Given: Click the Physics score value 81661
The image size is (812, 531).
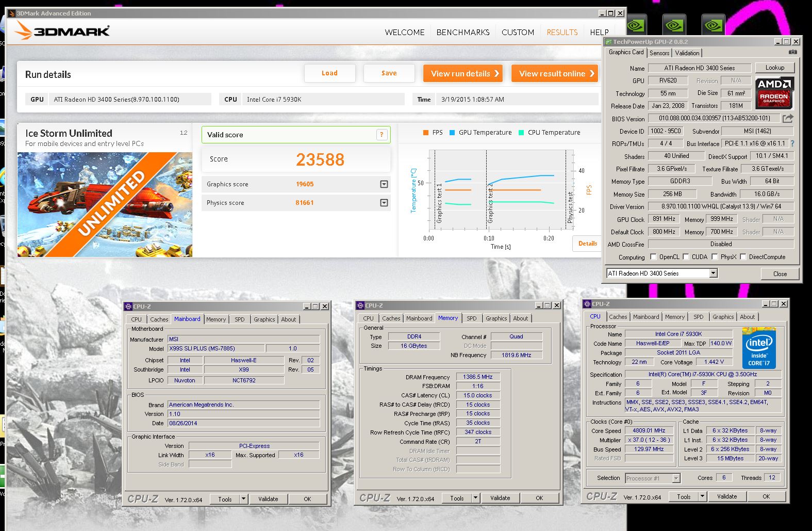Looking at the screenshot, I should [x=304, y=203].
